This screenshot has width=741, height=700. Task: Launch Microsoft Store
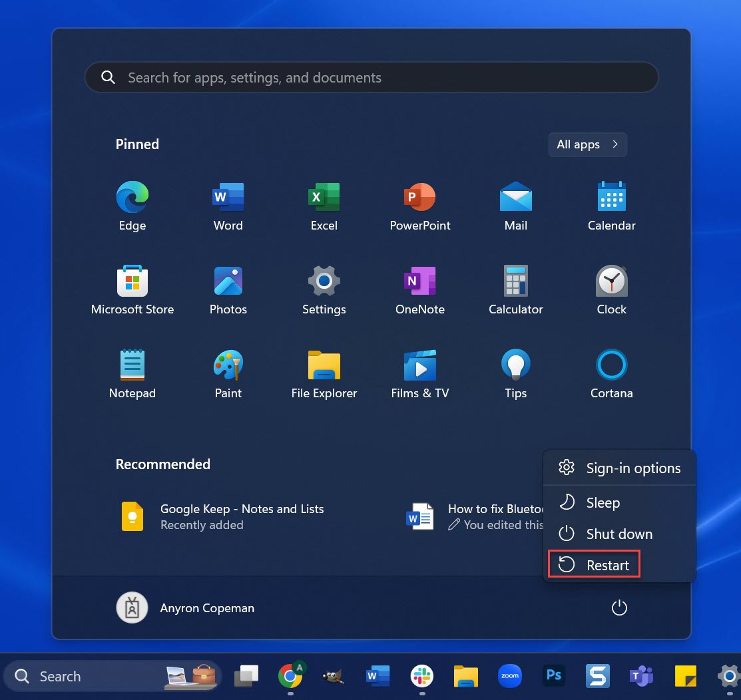point(132,290)
